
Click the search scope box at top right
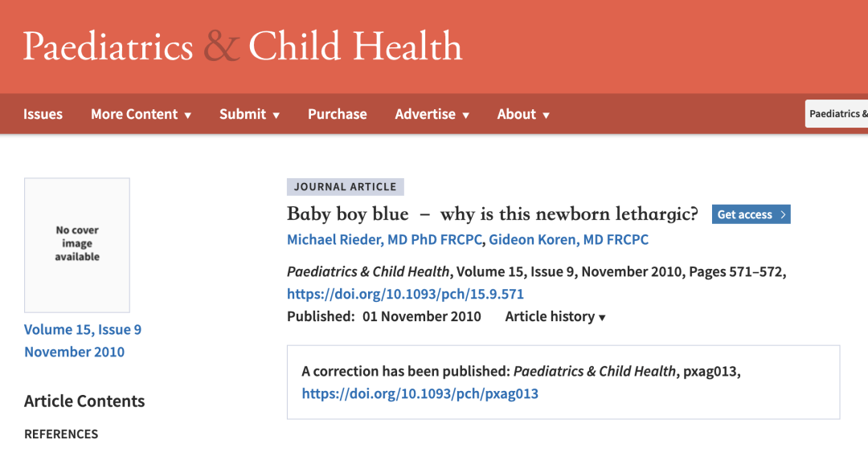[837, 114]
